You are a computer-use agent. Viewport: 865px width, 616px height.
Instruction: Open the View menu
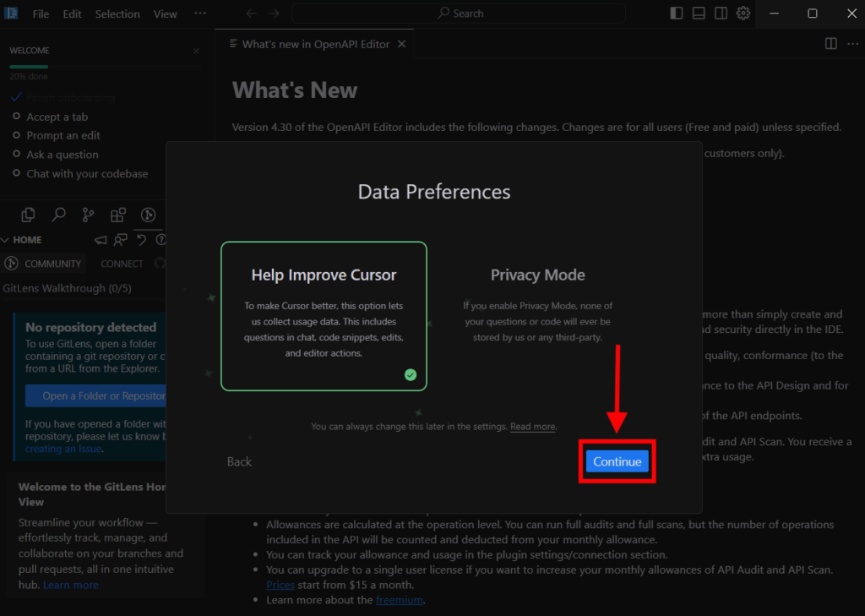click(165, 14)
